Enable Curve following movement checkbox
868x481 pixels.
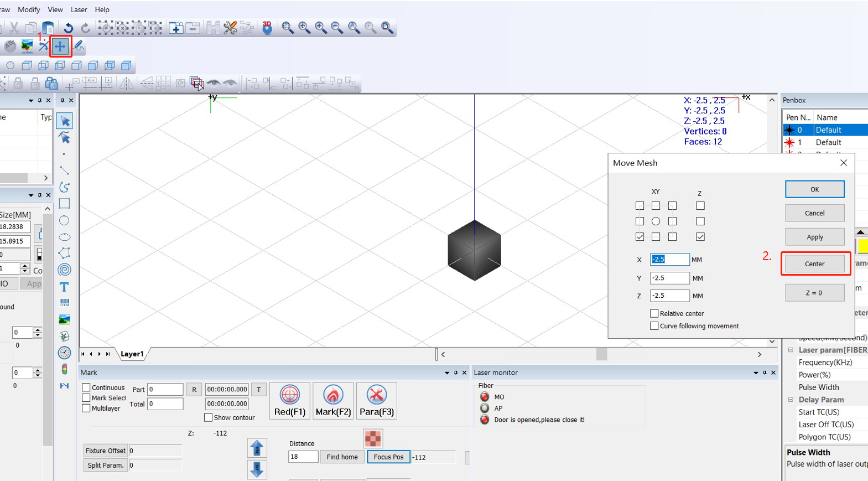coord(654,326)
